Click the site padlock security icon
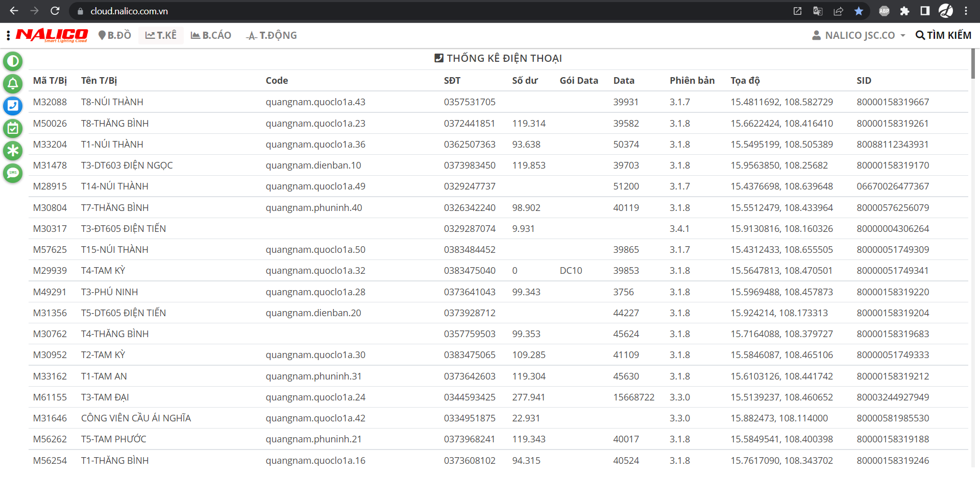Image resolution: width=980 pixels, height=497 pixels. pyautogui.click(x=80, y=11)
